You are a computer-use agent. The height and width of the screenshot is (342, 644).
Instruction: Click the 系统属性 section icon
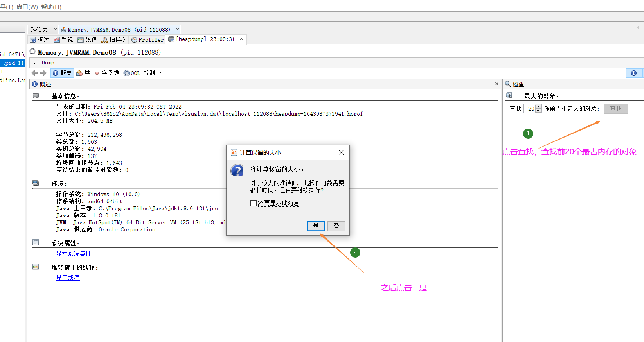[36, 242]
